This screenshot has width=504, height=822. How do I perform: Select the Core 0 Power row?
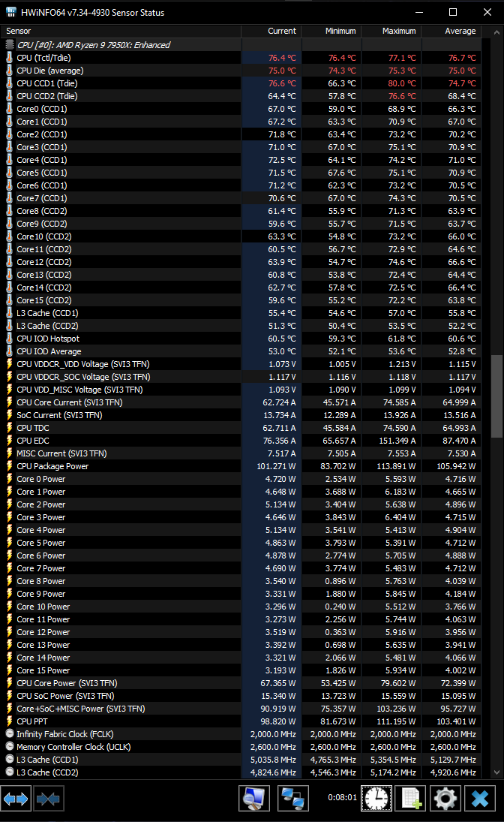point(241,479)
